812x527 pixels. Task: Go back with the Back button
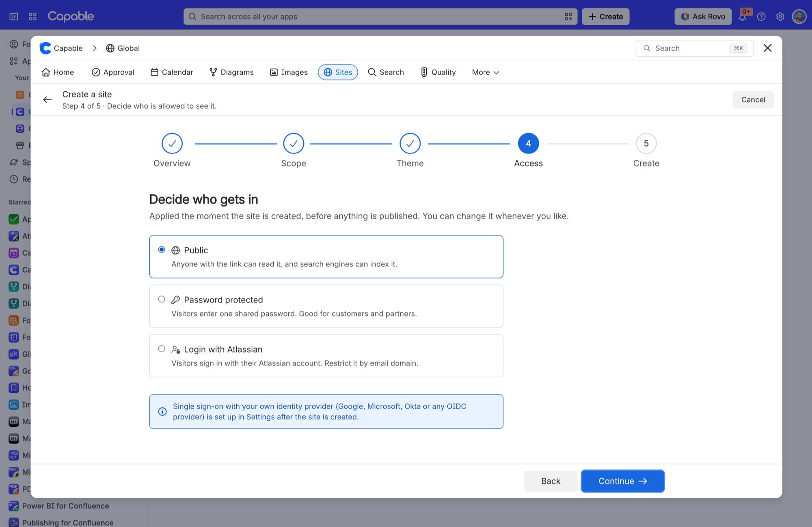(551, 481)
